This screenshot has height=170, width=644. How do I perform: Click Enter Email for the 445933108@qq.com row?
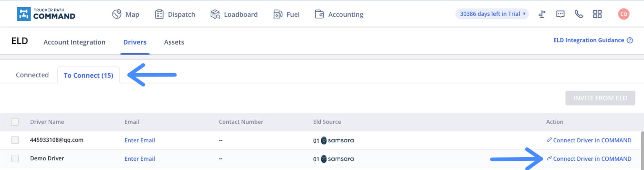(x=140, y=140)
